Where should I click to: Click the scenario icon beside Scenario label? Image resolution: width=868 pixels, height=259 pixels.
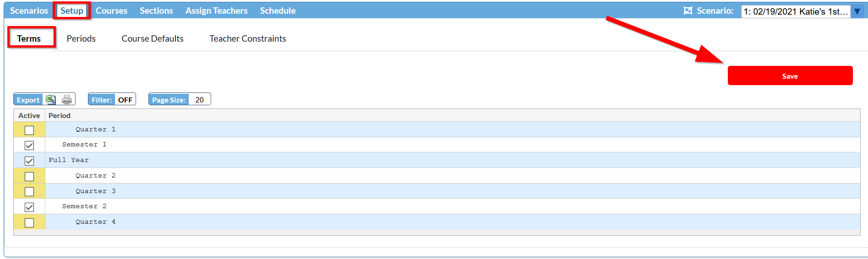pos(688,11)
